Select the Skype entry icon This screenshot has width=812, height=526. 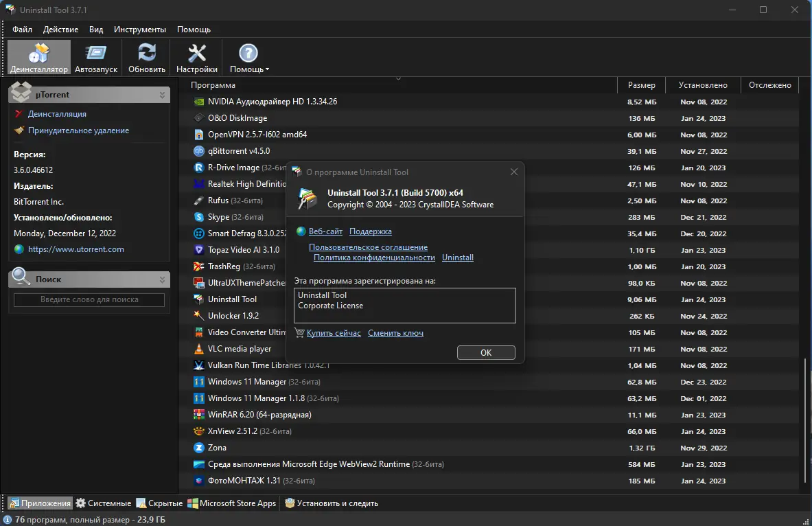[x=198, y=216]
